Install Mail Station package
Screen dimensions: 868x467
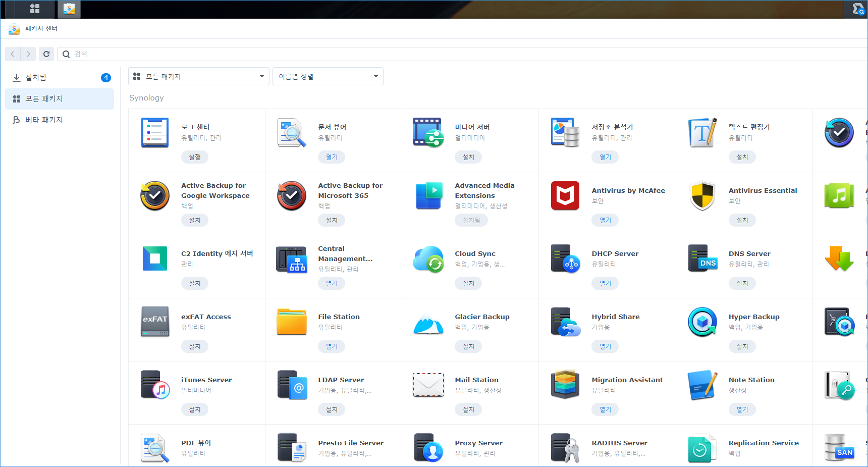point(468,409)
